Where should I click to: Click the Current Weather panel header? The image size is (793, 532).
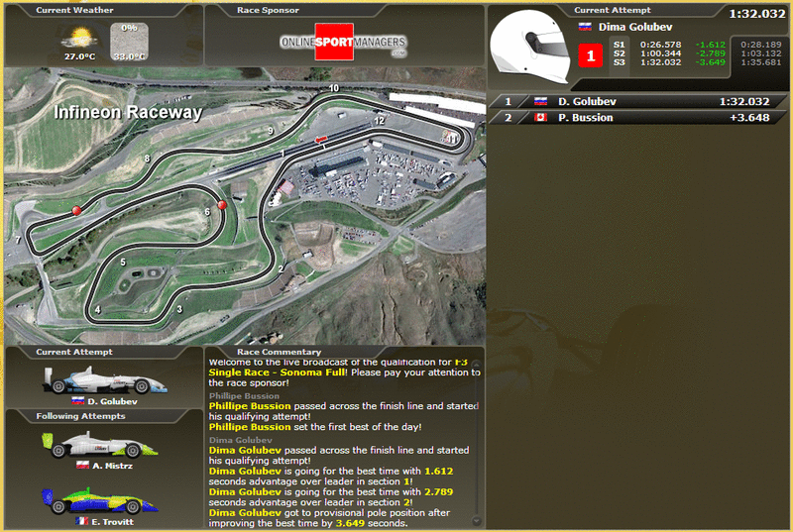click(74, 10)
